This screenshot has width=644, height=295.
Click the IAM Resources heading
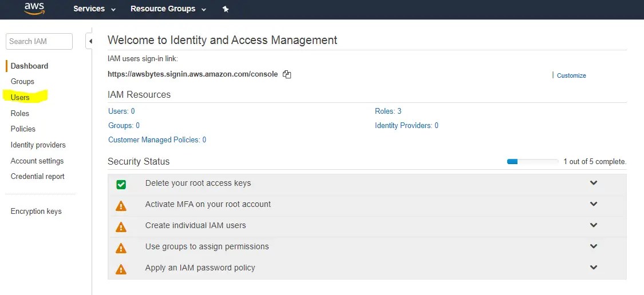[x=139, y=95]
